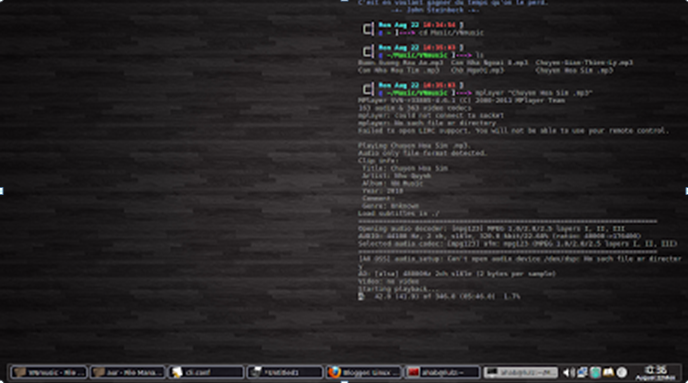Click the folder icon on VNmusic taskbar button
The height and width of the screenshot is (383, 688).
[19, 372]
